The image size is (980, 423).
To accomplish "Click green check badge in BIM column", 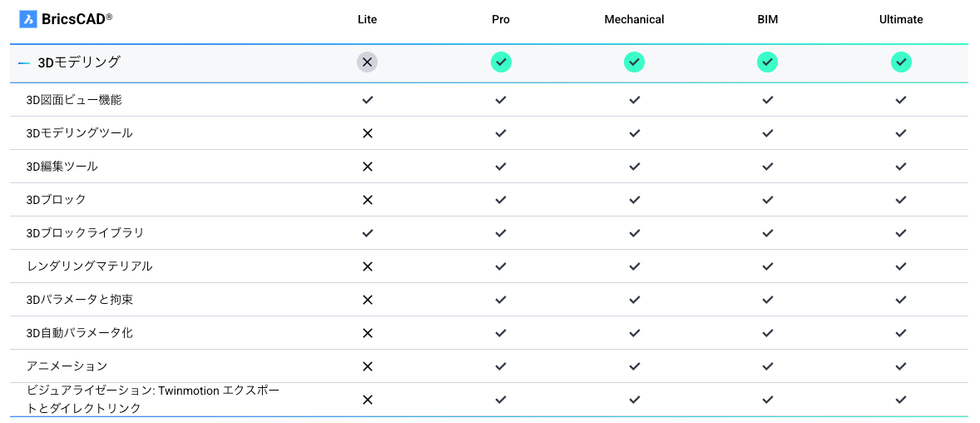I will 768,62.
